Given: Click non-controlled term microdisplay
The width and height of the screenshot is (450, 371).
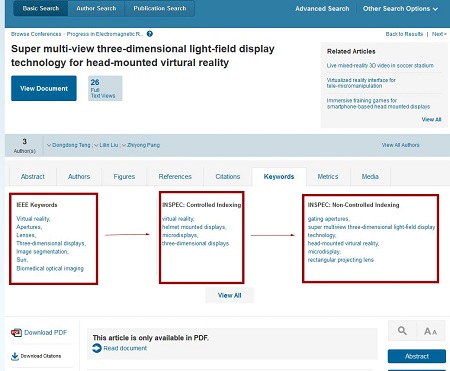Looking at the screenshot, I should pyautogui.click(x=324, y=252).
